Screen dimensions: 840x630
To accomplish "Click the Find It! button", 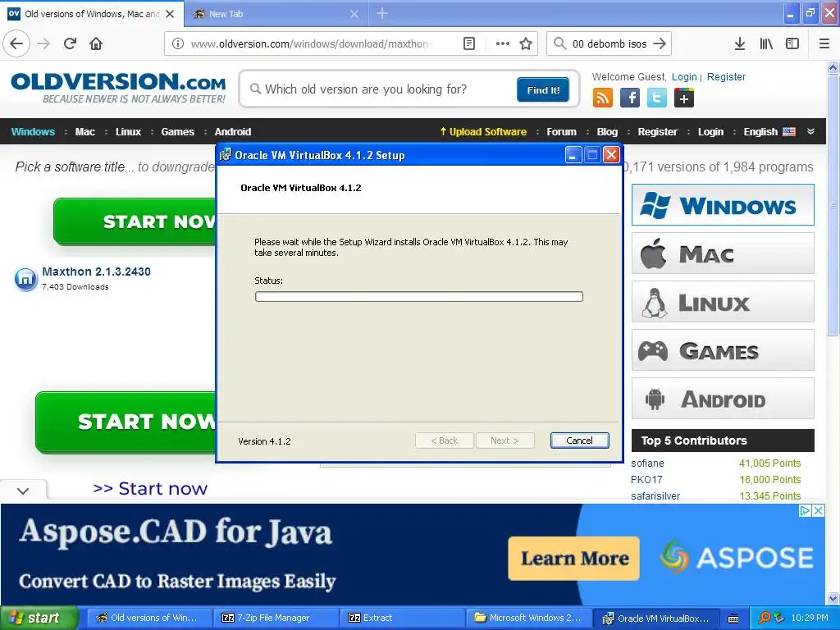I will (x=543, y=90).
